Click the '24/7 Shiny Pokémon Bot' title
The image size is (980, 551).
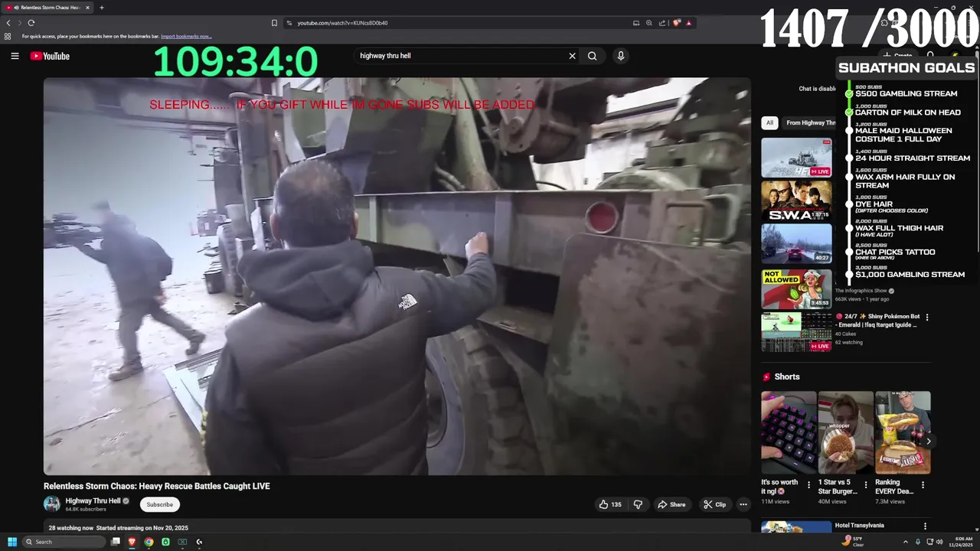click(x=877, y=321)
